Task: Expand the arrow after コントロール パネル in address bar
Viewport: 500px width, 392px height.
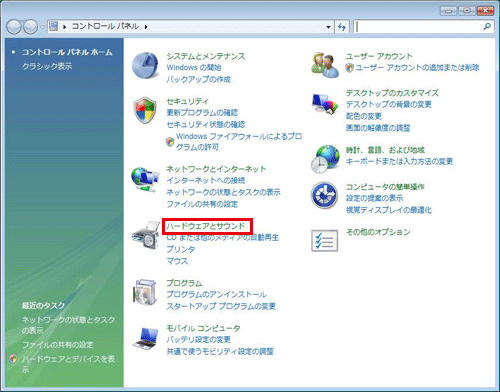Action: (146, 27)
